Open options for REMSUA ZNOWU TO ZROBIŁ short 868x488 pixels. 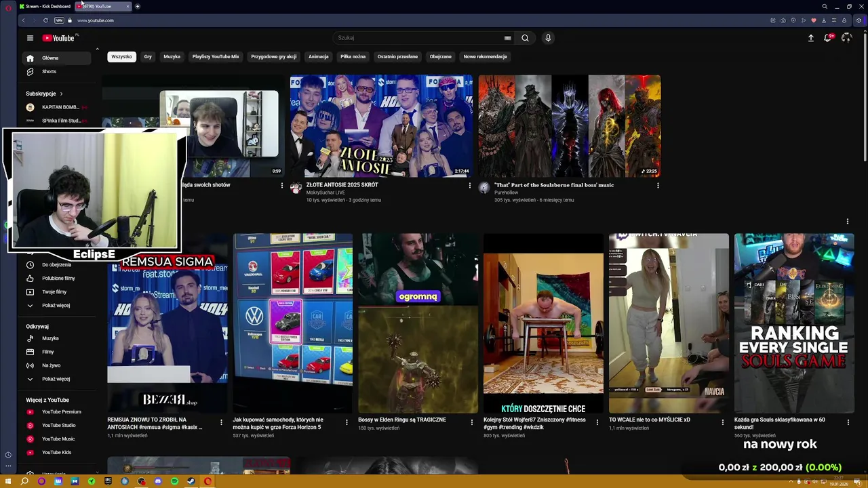point(221,422)
